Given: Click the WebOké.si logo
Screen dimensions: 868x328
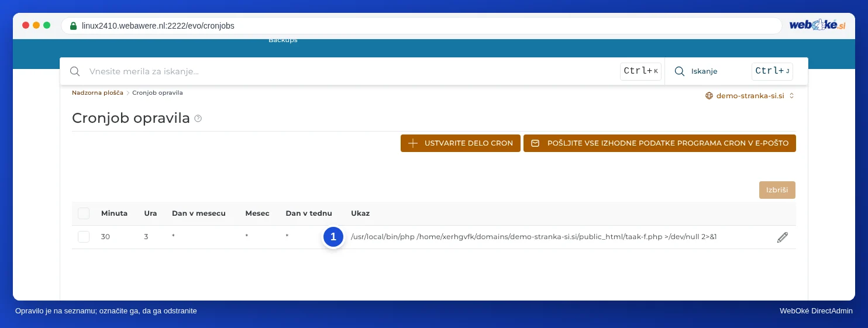Looking at the screenshot, I should pos(817,25).
